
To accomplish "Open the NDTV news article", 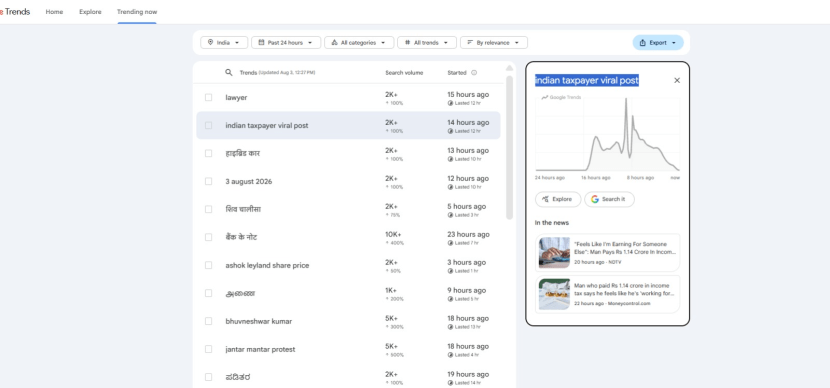I will click(608, 252).
